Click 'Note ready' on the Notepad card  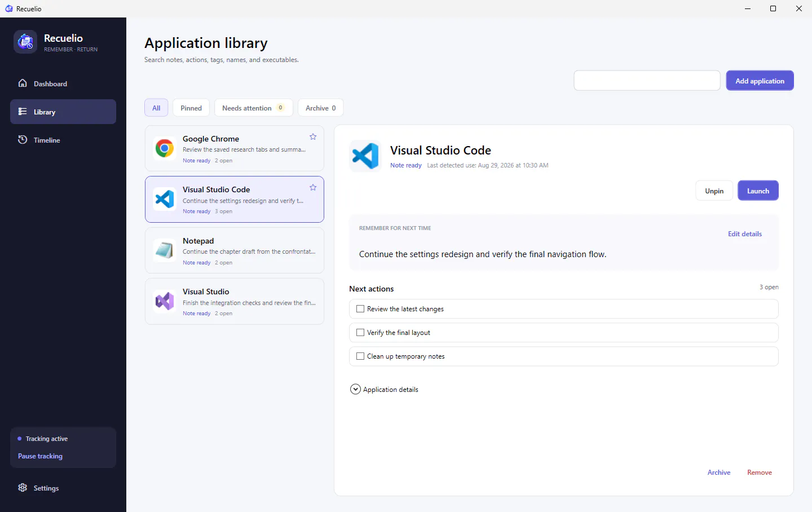196,263
